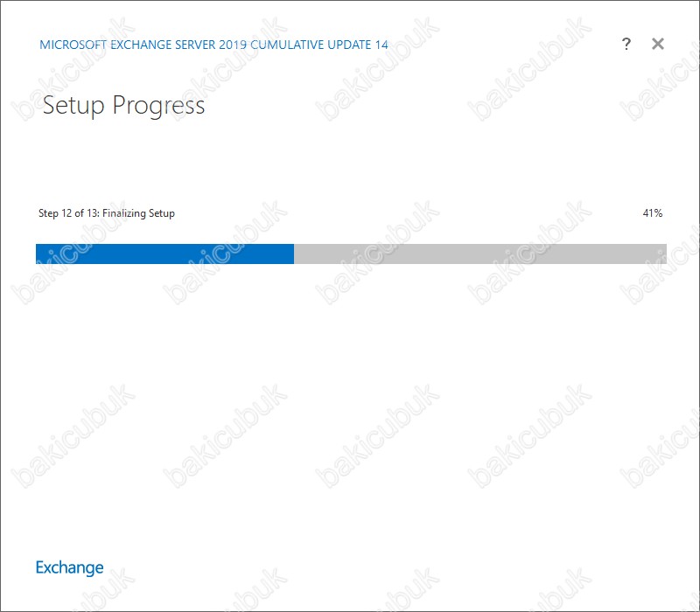The width and height of the screenshot is (700, 612).
Task: Click 2019 in the title text
Action: (233, 45)
